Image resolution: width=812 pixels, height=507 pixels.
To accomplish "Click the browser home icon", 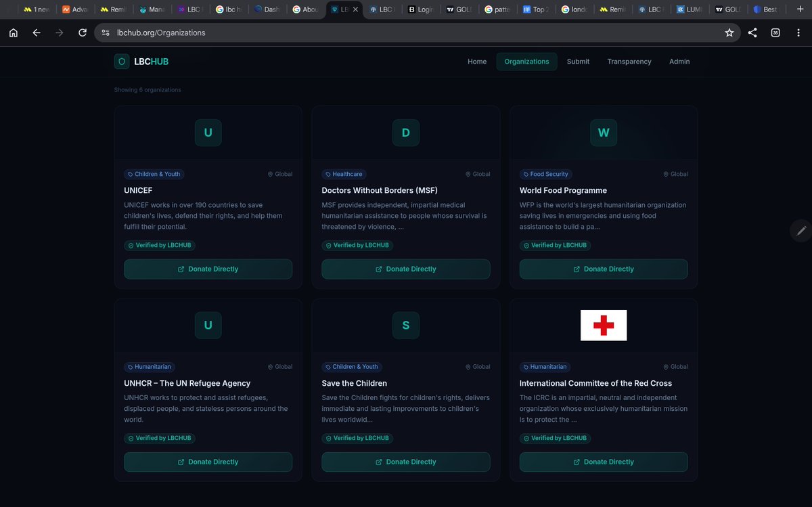I will [x=14, y=32].
